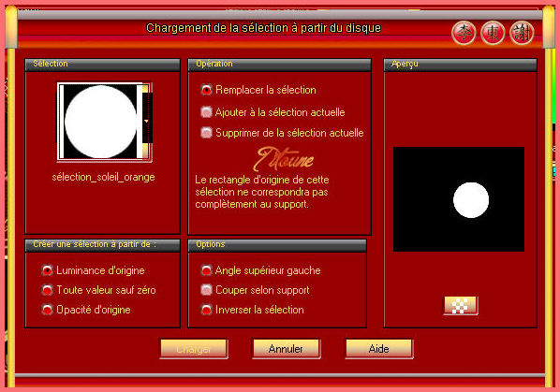
Task: Open the selection thumbnail dropdown arrow
Action: pos(146,122)
